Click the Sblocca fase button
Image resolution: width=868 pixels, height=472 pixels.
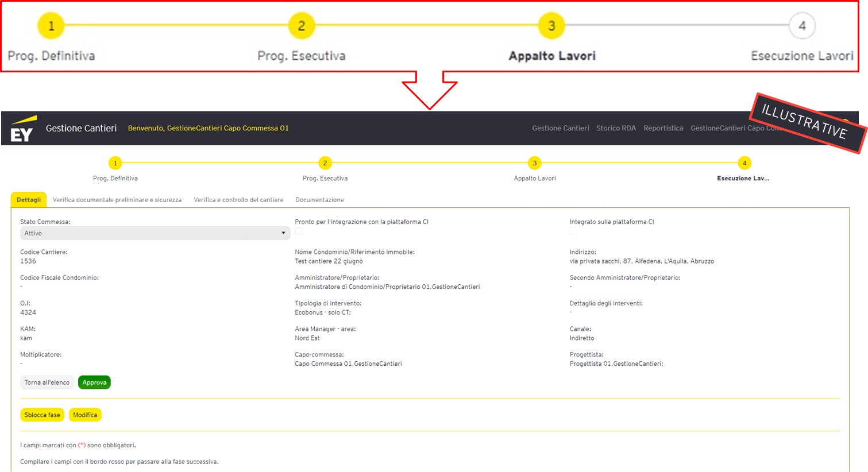click(x=42, y=415)
